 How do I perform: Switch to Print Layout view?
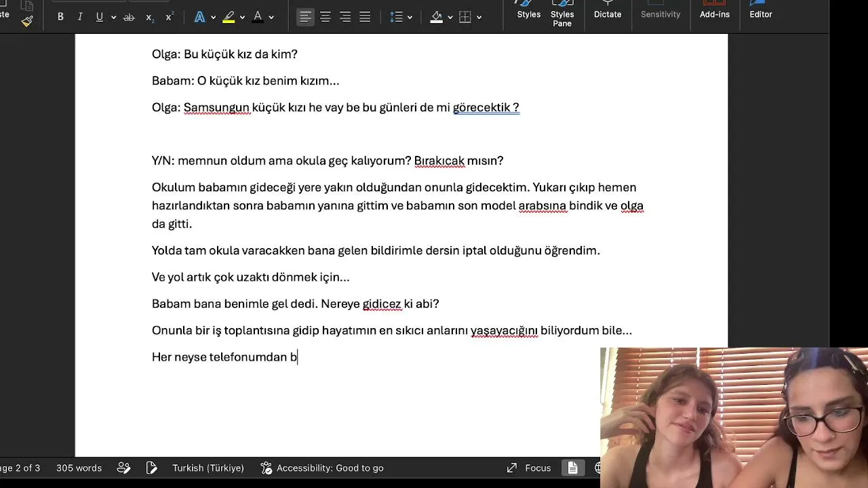pos(573,468)
